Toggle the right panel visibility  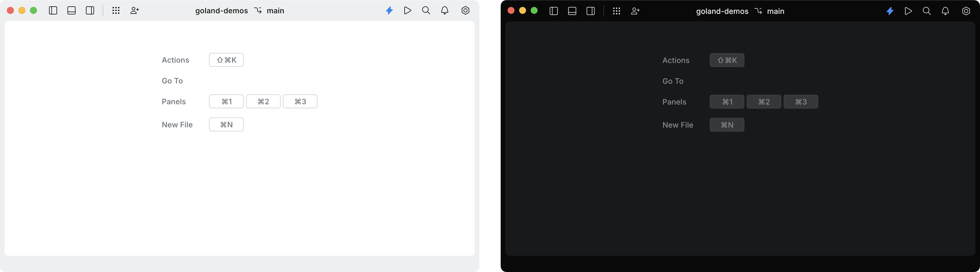(x=90, y=11)
